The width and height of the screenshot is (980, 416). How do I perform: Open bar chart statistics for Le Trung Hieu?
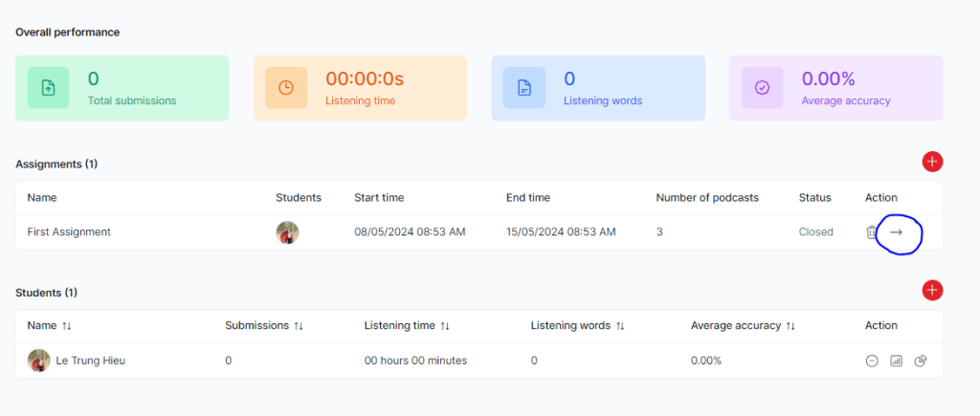point(897,361)
